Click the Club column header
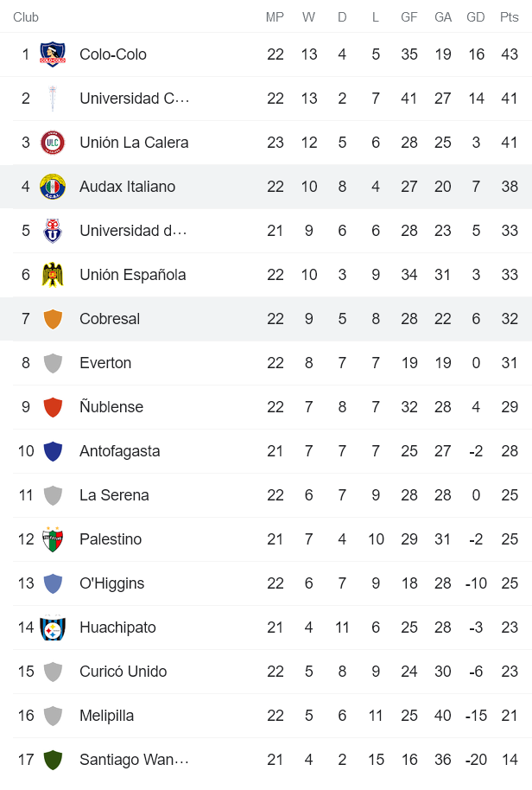Image resolution: width=532 pixels, height=790 pixels. tap(26, 17)
